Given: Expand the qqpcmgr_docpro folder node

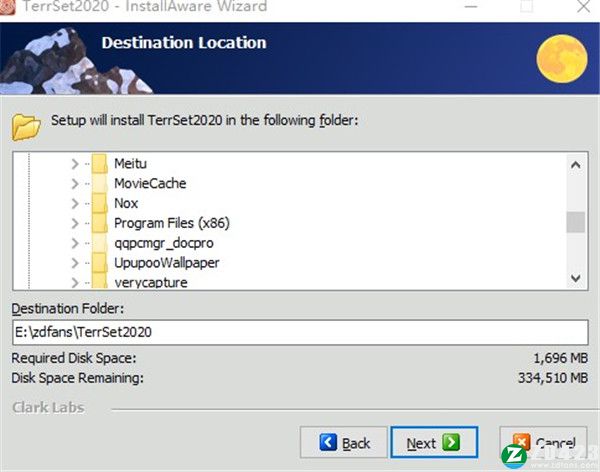Looking at the screenshot, I should click(75, 243).
